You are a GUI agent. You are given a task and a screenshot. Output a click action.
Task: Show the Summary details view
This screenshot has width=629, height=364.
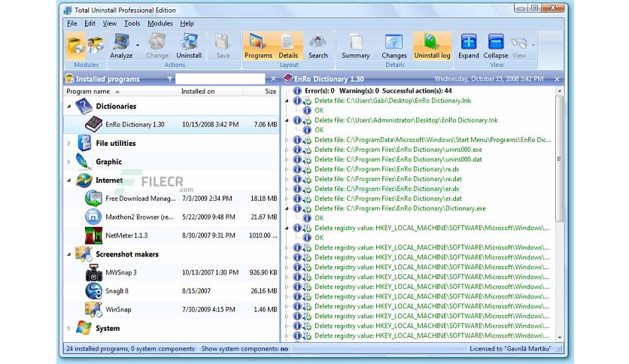click(x=355, y=46)
